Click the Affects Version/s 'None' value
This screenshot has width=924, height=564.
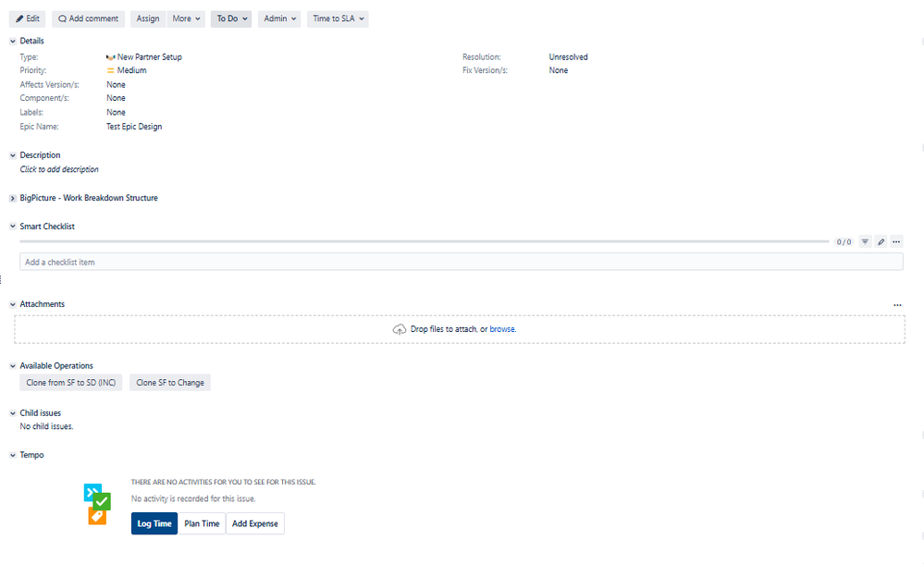[x=117, y=85]
